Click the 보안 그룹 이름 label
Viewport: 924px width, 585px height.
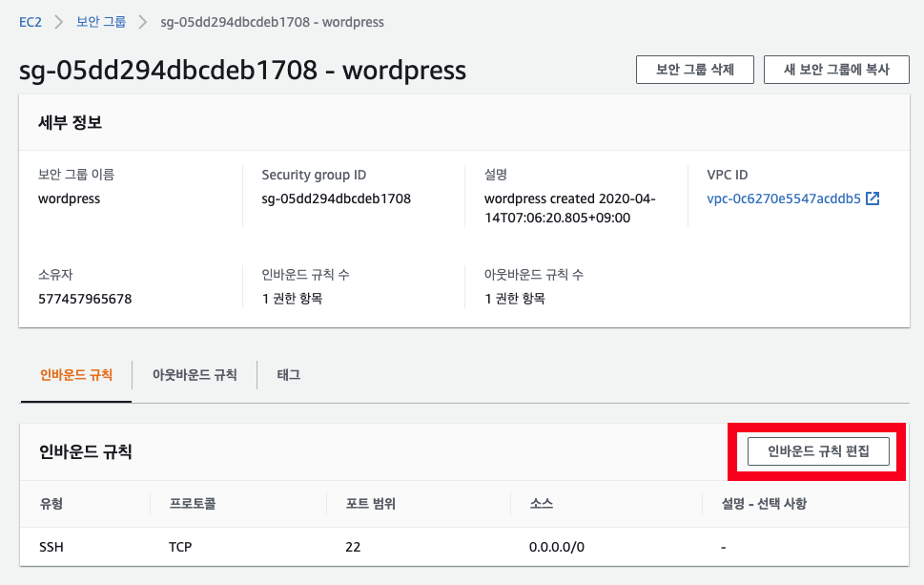(x=76, y=175)
